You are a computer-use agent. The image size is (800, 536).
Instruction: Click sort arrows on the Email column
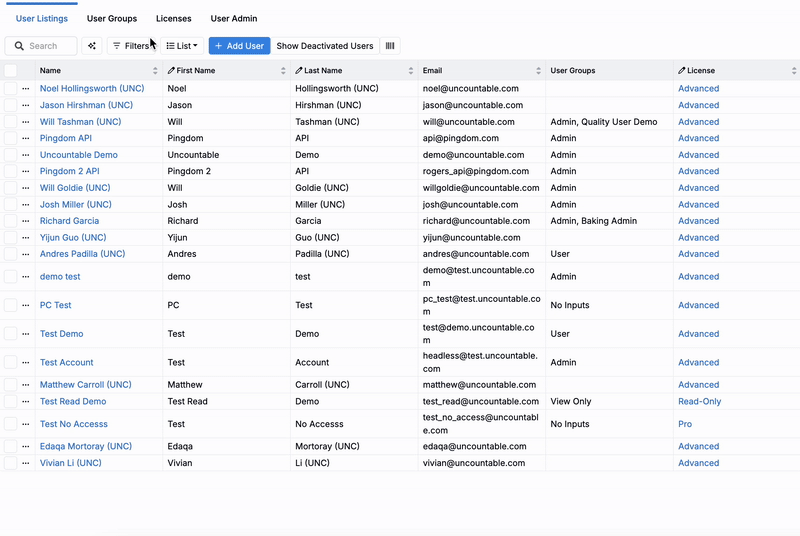pos(539,71)
